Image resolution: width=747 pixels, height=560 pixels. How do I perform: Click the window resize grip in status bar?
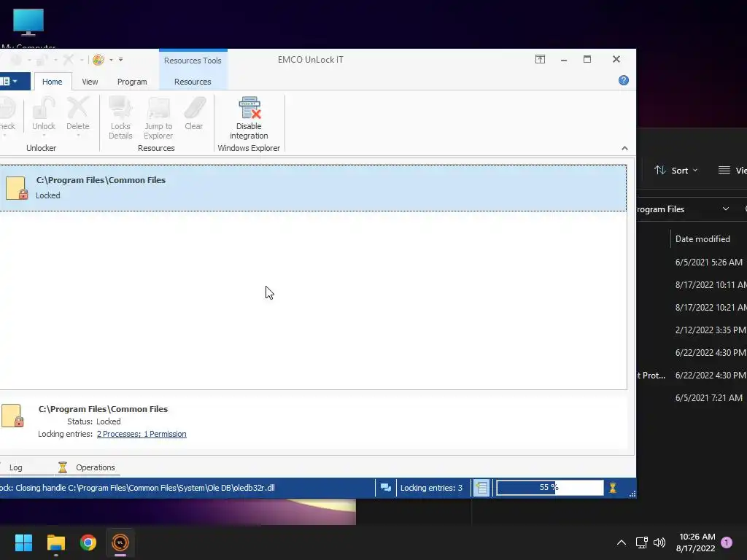(x=632, y=494)
